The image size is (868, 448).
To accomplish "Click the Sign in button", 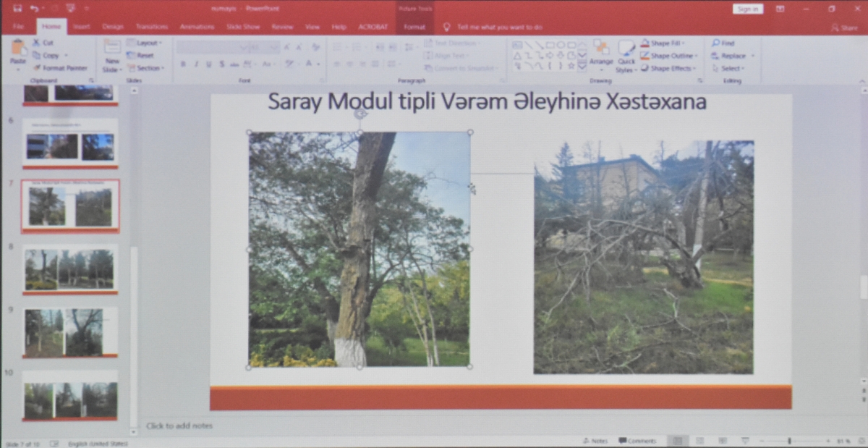I will pyautogui.click(x=747, y=9).
